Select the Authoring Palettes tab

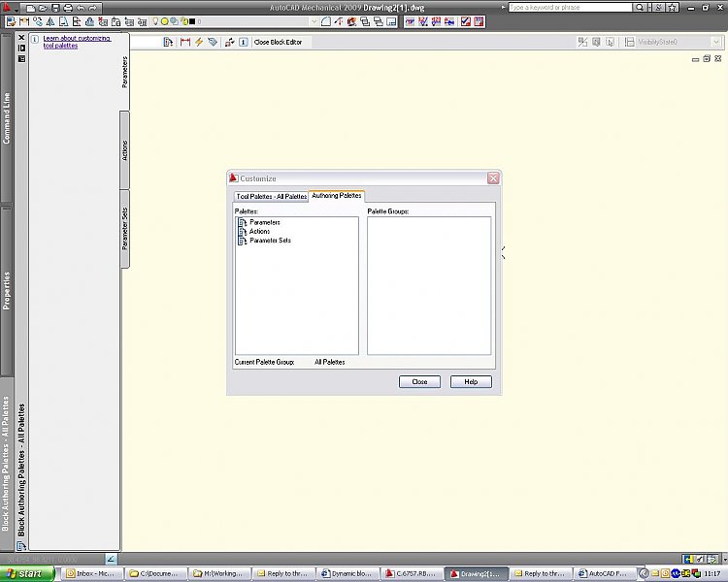click(x=336, y=196)
